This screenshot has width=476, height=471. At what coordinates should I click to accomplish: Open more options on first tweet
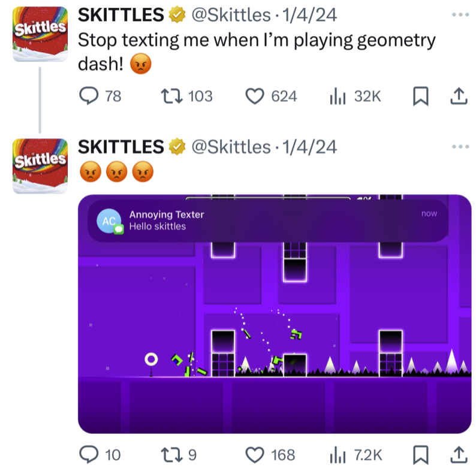[x=460, y=14]
